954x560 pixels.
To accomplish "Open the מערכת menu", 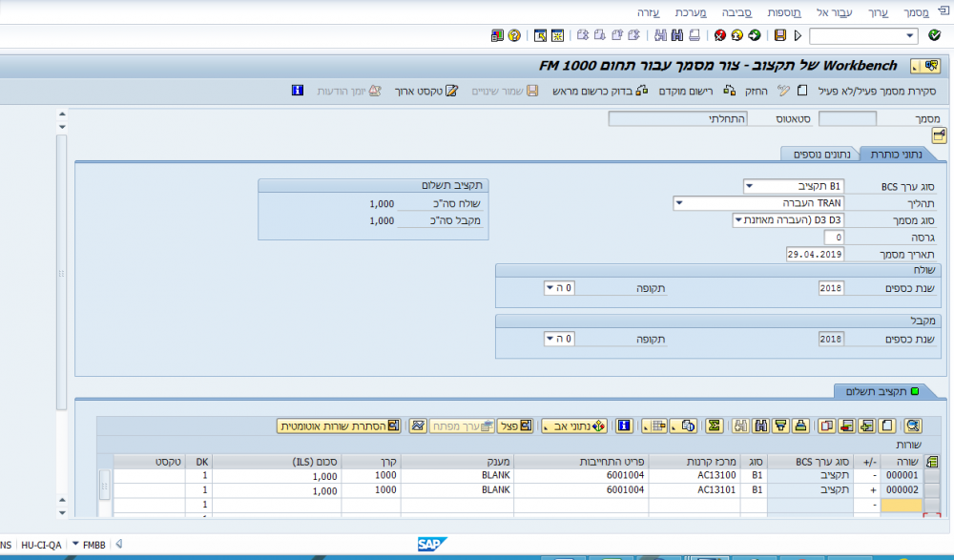I will [x=691, y=12].
